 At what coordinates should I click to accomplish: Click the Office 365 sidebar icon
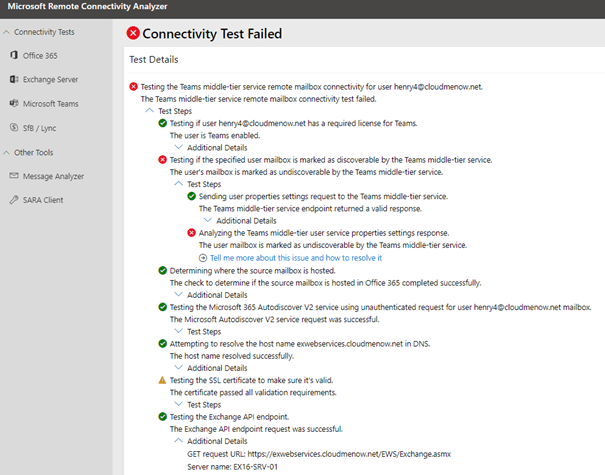pyautogui.click(x=14, y=56)
